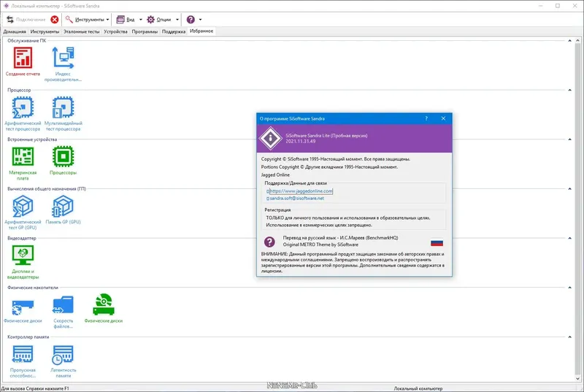Click the Локальный компьютер status bar text
Image resolution: width=584 pixels, height=392 pixels.
pyautogui.click(x=418, y=388)
